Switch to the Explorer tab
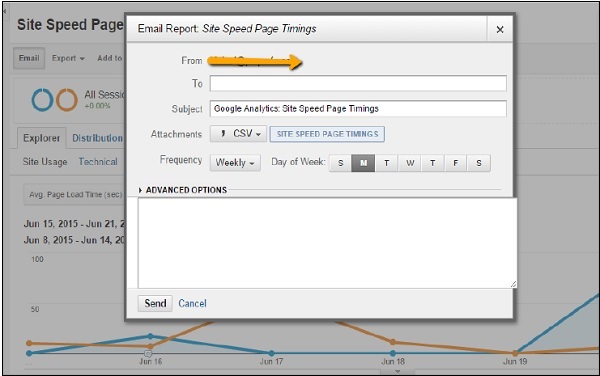The width and height of the screenshot is (600, 376). pos(42,138)
